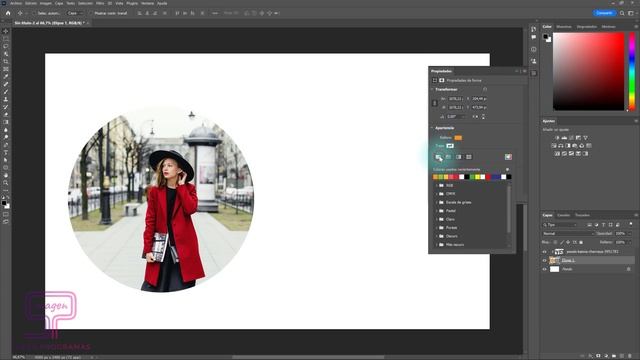Open the Ventana menu
This screenshot has width=640, height=360.
click(147, 3)
